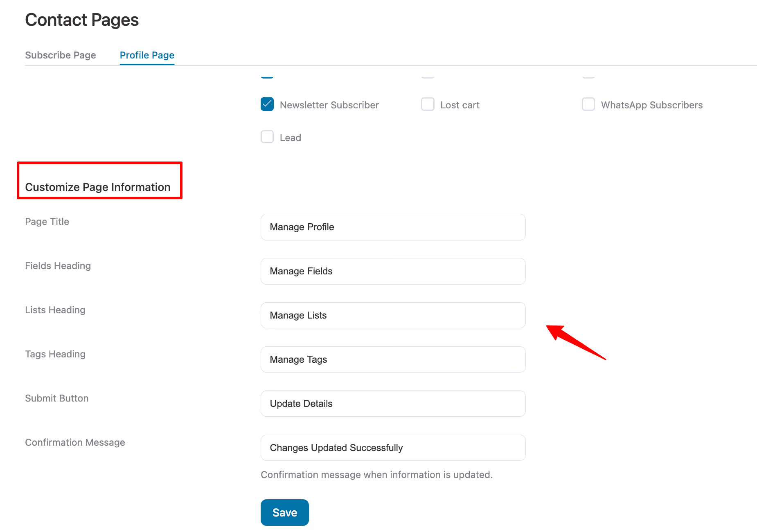757x532 pixels.
Task: Select the Changes Updated Successfully message field
Action: [x=393, y=448]
